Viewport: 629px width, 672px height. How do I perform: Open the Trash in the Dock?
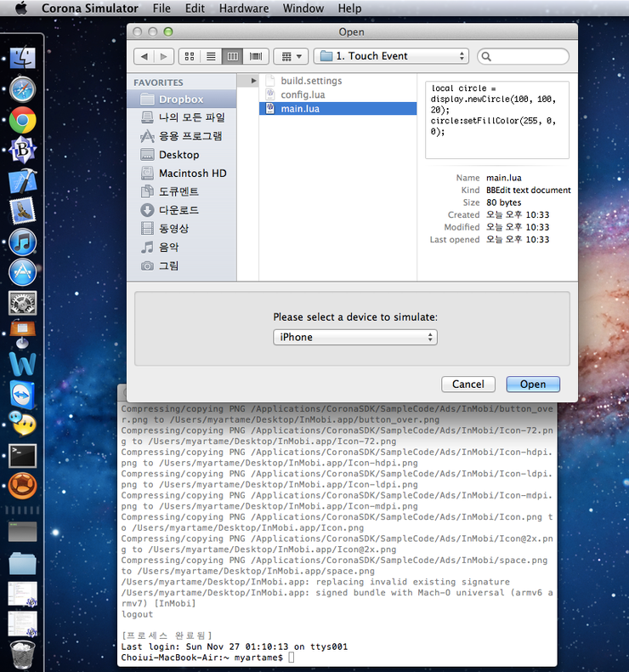coord(22,656)
